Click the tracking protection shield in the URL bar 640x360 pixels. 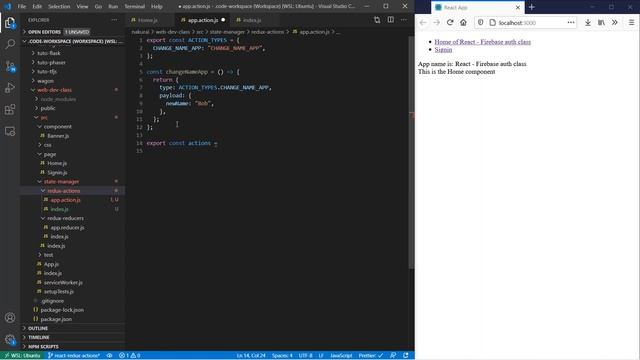click(x=480, y=23)
